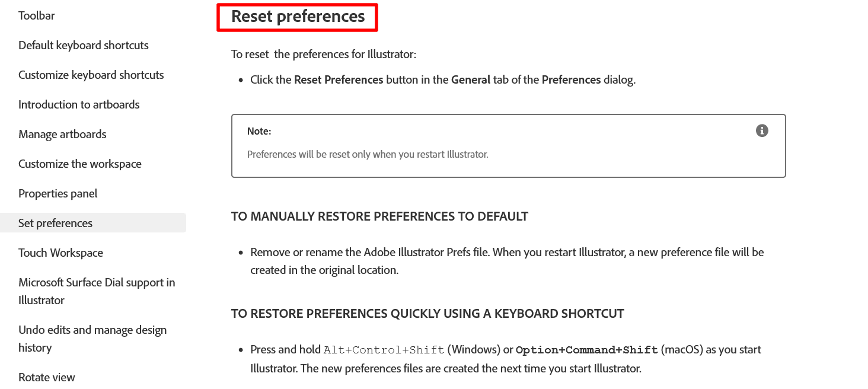
Task: Open the Toolbar help topic
Action: pyautogui.click(x=37, y=16)
